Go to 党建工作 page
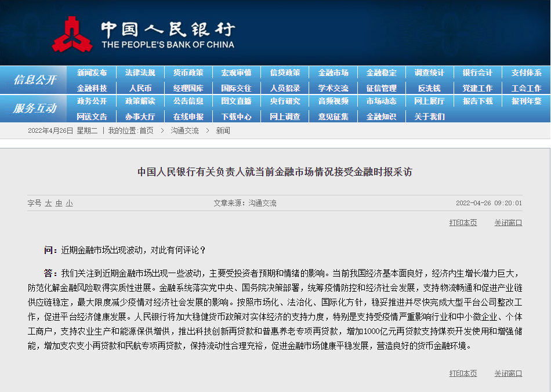Viewport: 551px width, 392px height. [477, 88]
